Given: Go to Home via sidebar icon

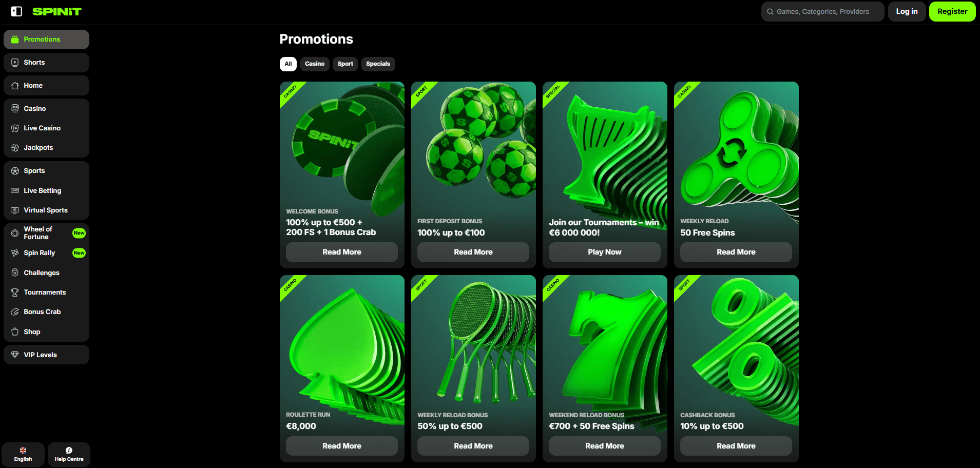Looking at the screenshot, I should pyautogui.click(x=15, y=86).
